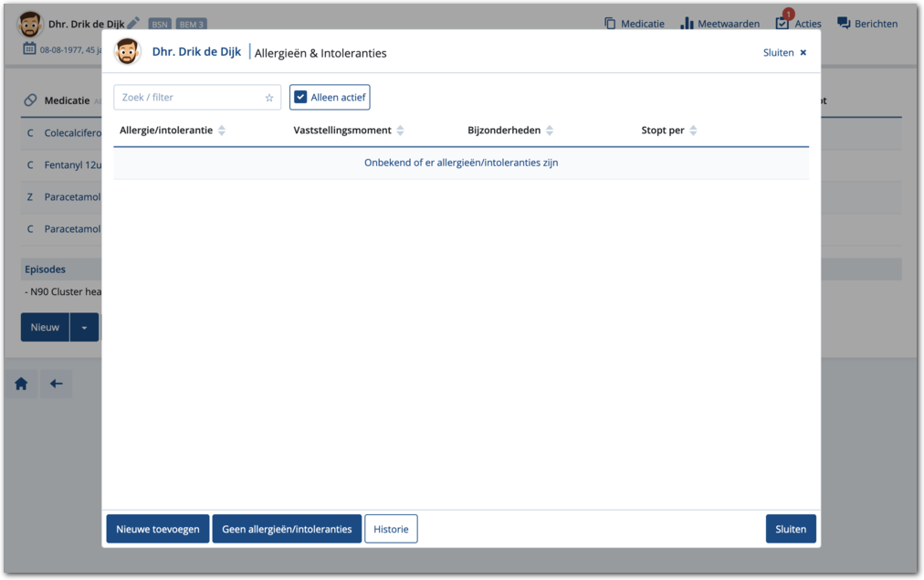The image size is (924, 580).
Task: Click the home icon button
Action: (x=21, y=385)
